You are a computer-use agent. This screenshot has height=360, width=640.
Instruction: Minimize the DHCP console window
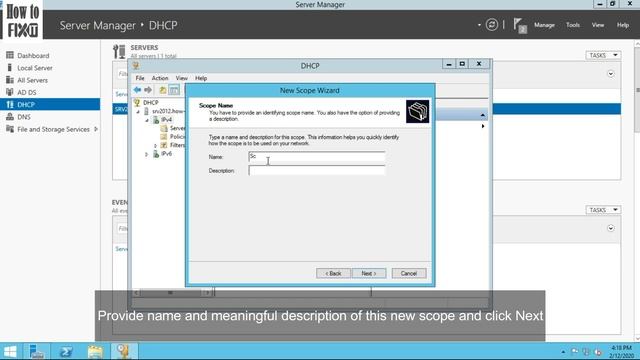tap(449, 64)
